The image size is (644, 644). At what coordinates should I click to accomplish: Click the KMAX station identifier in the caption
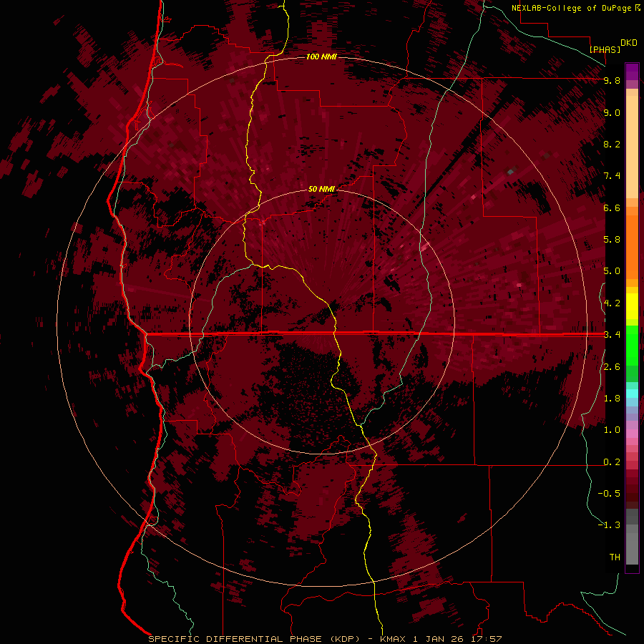[x=392, y=639]
